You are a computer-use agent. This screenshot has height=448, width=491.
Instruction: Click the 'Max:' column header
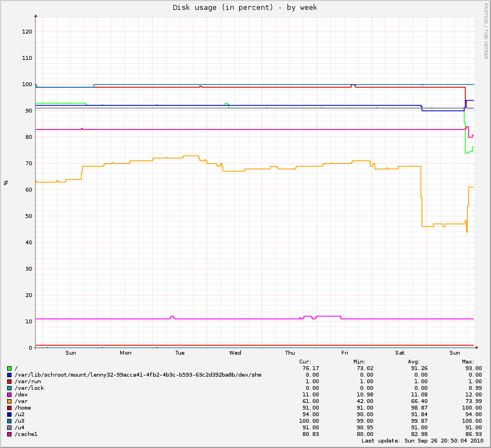468,362
